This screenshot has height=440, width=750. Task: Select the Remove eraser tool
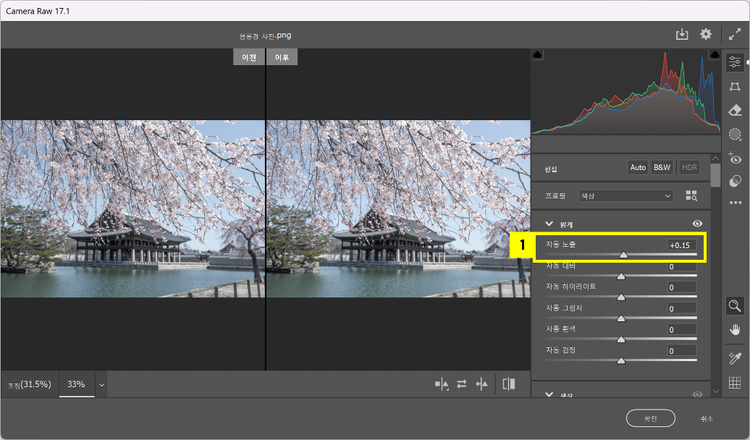tap(735, 111)
